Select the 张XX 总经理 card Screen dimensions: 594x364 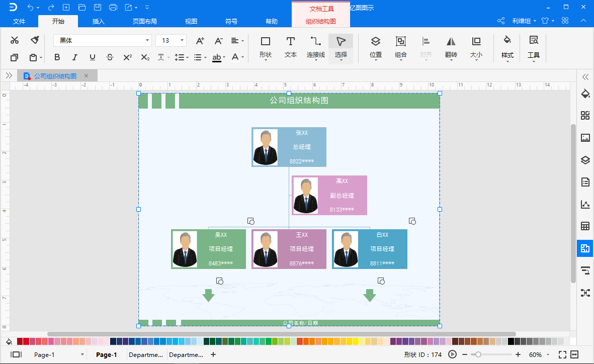[x=289, y=147]
